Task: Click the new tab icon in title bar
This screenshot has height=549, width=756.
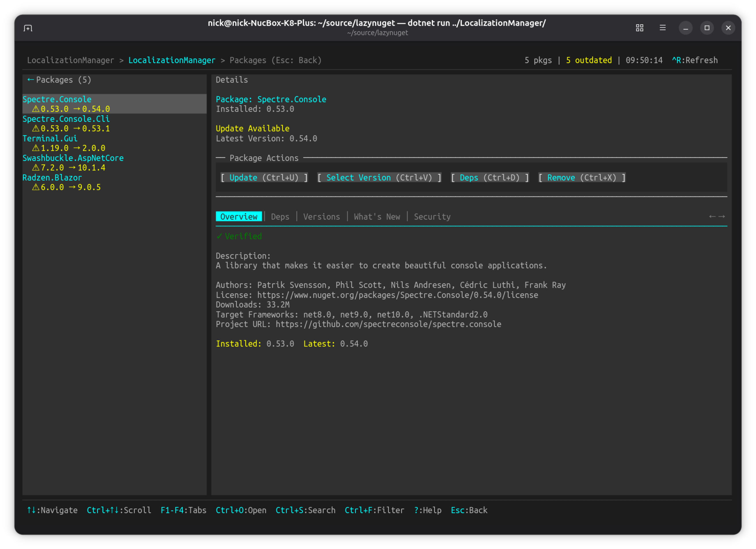Action: [x=28, y=28]
